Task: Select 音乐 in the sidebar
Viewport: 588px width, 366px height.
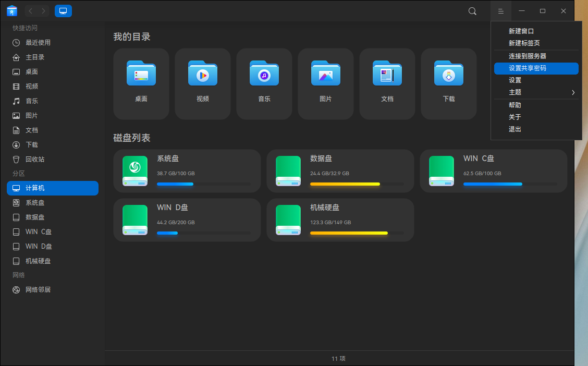Action: 53,101
